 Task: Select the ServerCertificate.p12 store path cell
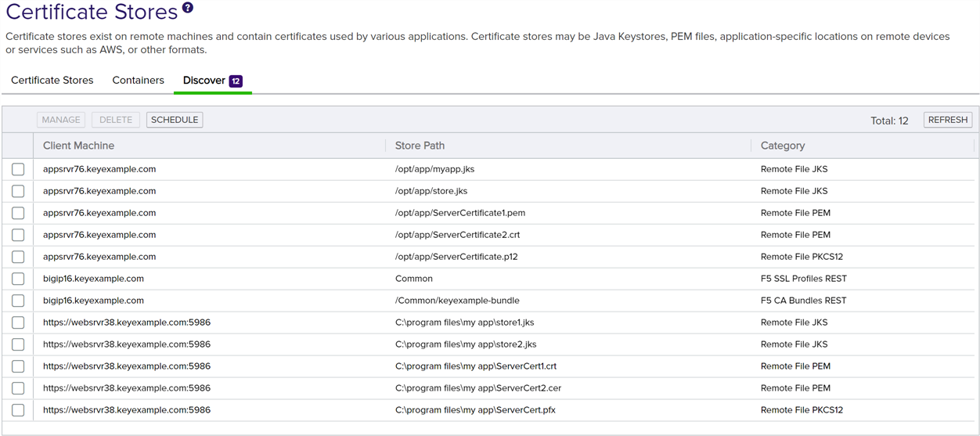pos(456,257)
